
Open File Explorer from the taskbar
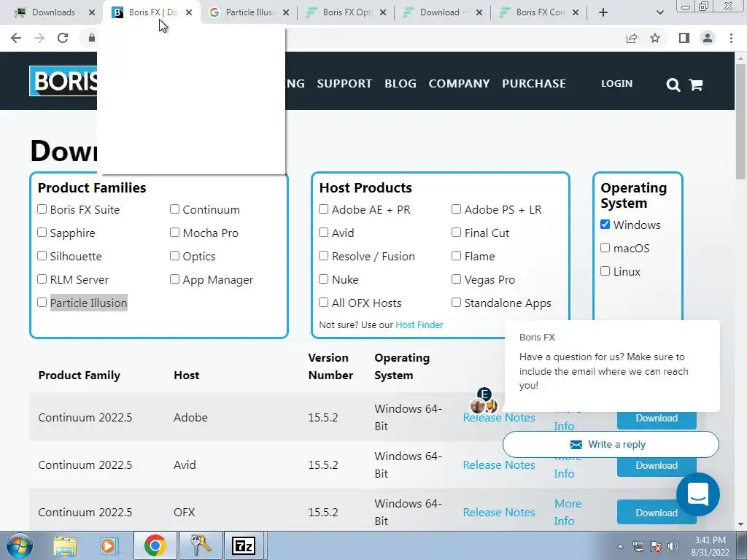tap(64, 545)
